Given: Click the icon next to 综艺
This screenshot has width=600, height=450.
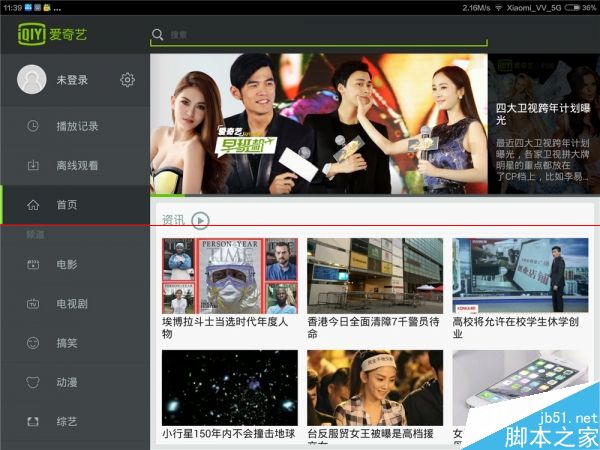Looking at the screenshot, I should coord(33,422).
